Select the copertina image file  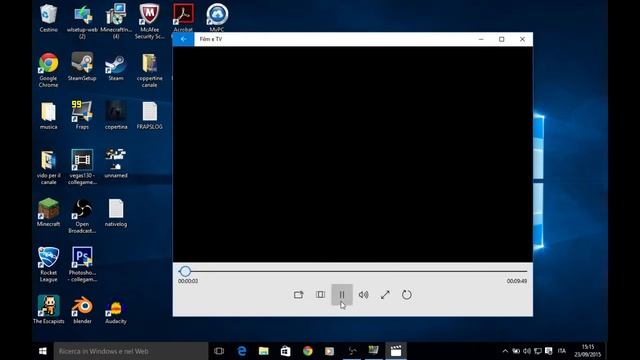click(x=116, y=116)
